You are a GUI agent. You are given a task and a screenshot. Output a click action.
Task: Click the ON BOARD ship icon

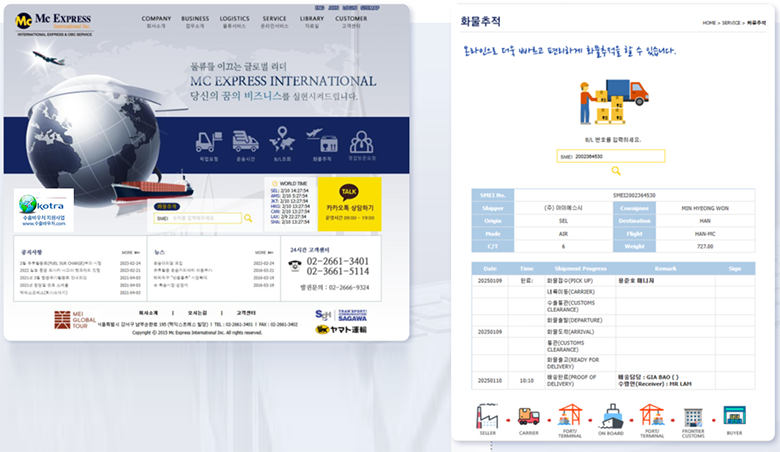pos(611,416)
